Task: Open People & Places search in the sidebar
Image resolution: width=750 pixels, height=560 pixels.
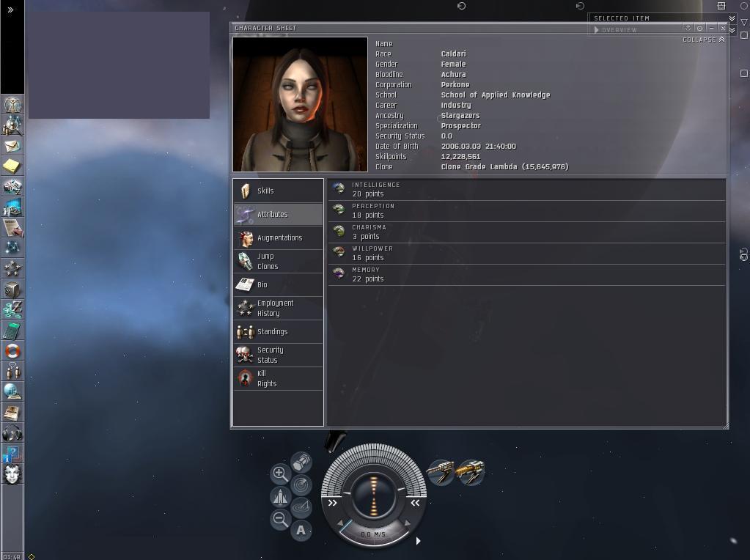Action: [x=12, y=125]
